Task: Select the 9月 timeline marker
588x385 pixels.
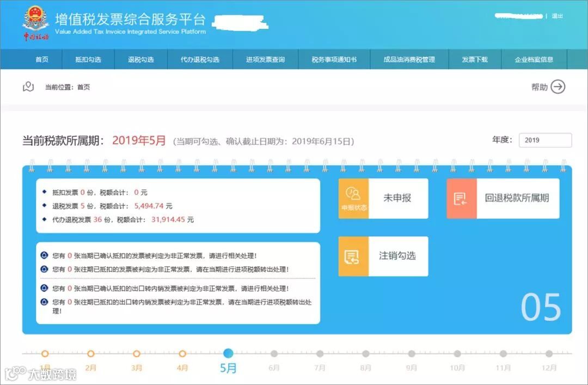Action: 412,353
